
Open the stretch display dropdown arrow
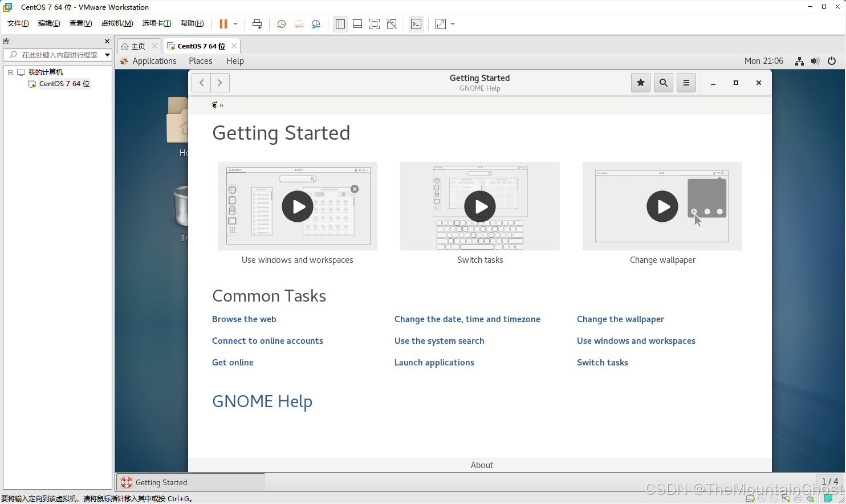pos(453,24)
